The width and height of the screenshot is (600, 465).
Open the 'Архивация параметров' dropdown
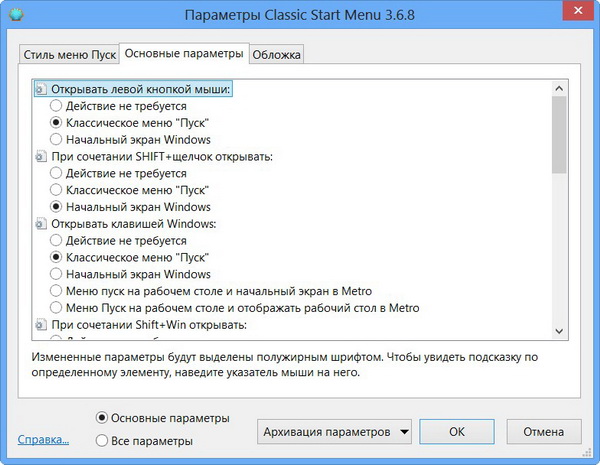tap(335, 431)
